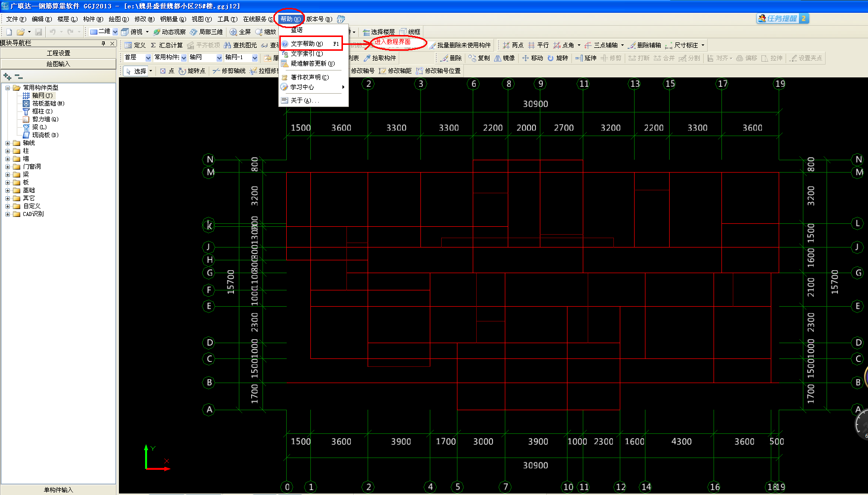
Task: Expand the 门窗洞 tree folder
Action: coord(7,167)
